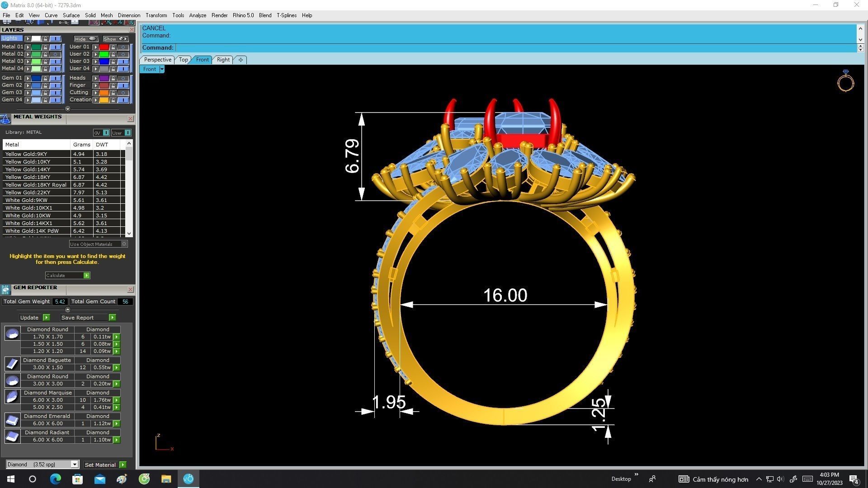Click the Matrix app icon in taskbar
Image resolution: width=868 pixels, height=488 pixels.
point(188,479)
